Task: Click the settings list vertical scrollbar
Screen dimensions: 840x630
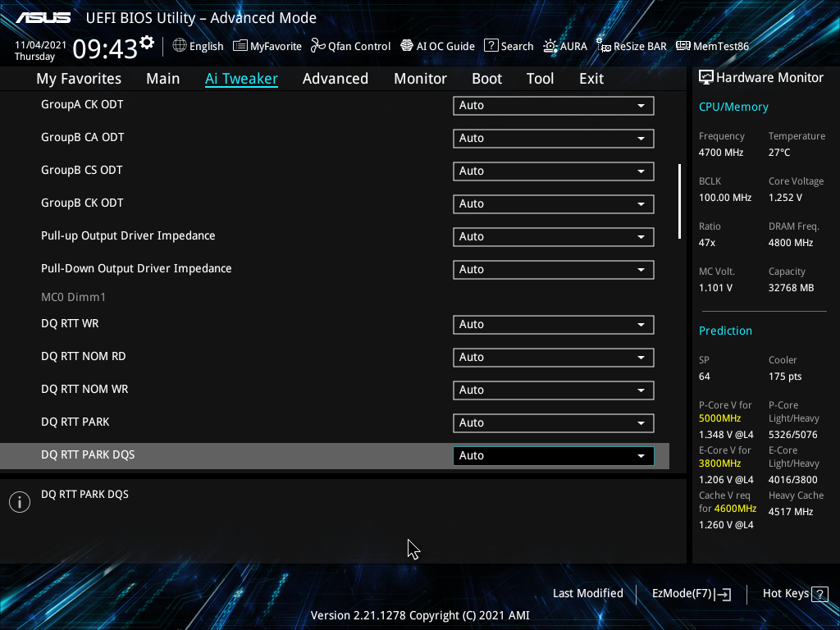Action: (679, 202)
